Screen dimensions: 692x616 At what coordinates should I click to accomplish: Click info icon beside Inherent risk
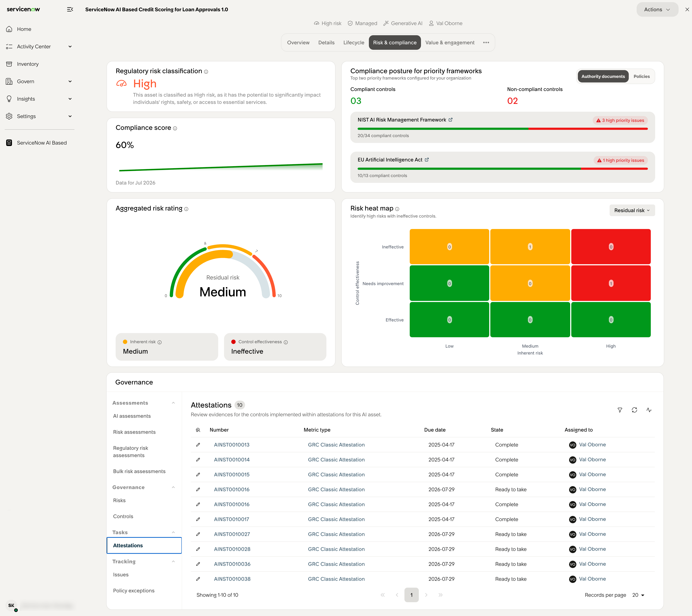159,342
